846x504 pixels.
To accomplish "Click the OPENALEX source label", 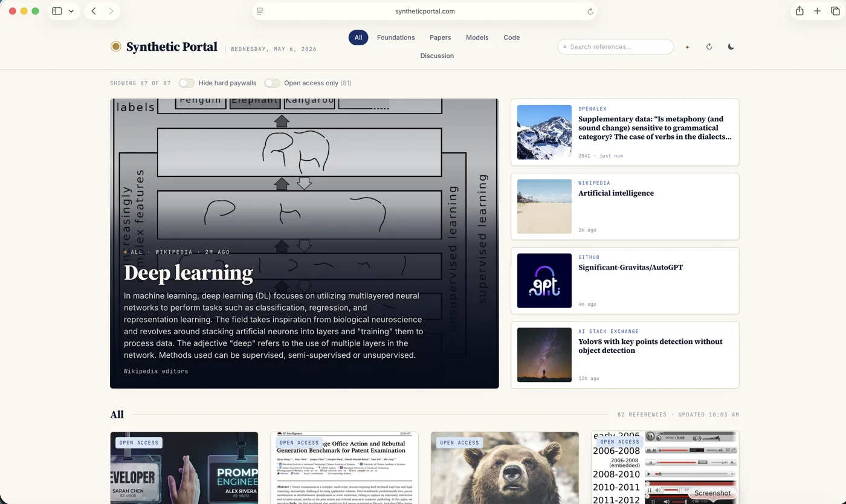I will tap(592, 109).
